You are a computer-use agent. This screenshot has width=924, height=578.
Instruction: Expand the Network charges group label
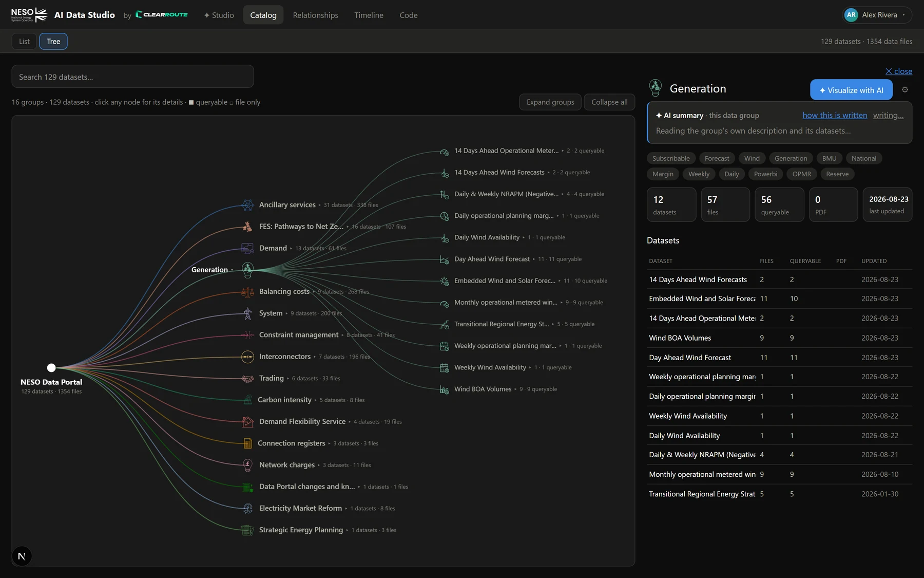(286, 465)
